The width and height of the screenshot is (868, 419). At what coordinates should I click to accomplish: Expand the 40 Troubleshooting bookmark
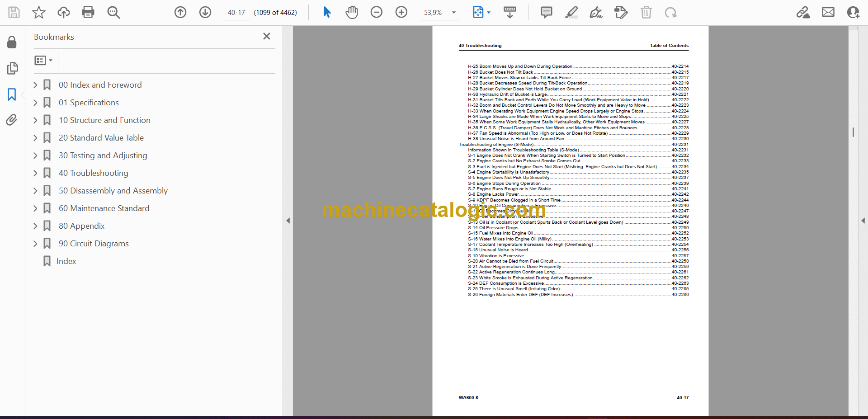coord(35,173)
